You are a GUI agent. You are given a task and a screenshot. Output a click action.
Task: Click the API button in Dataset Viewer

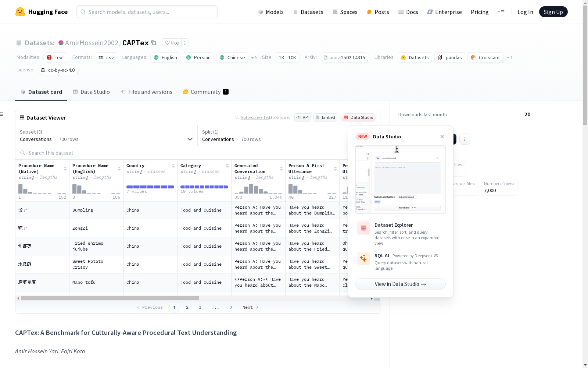[x=302, y=117]
